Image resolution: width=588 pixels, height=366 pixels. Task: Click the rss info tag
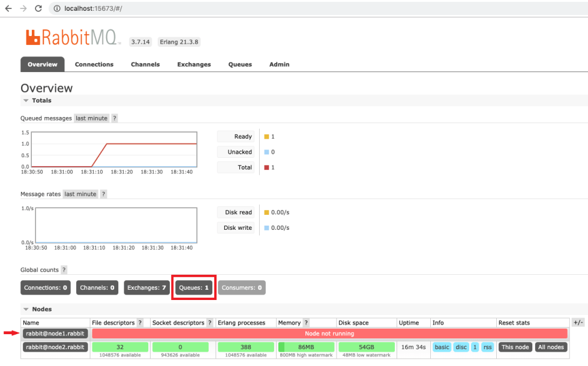pos(487,347)
